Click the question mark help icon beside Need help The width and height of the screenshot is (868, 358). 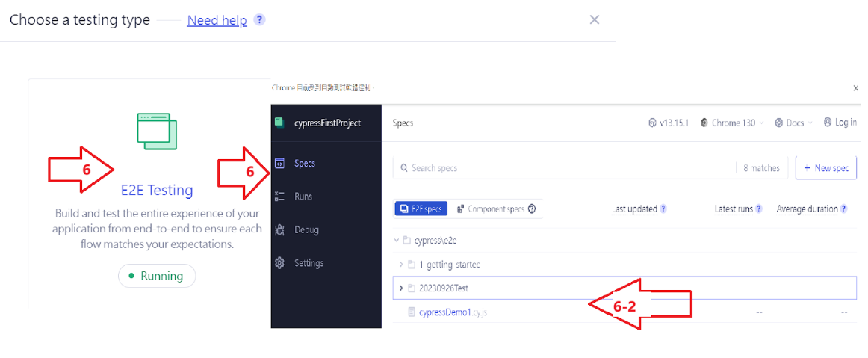259,20
